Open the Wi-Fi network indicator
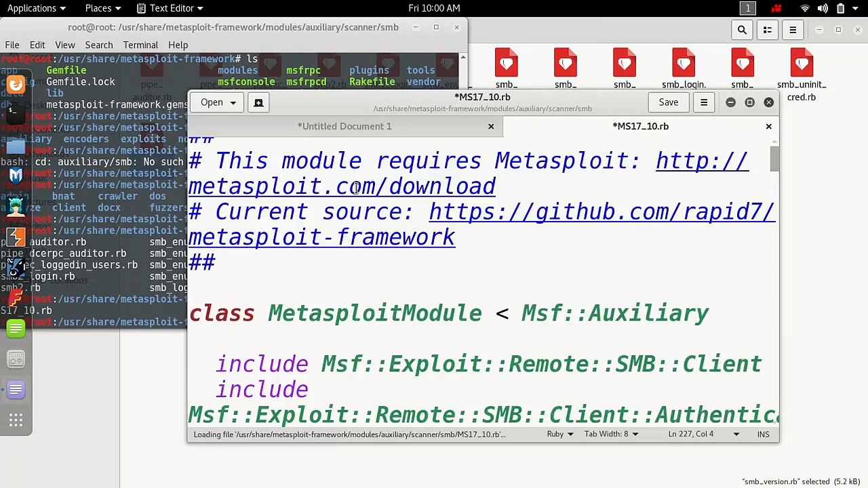This screenshot has width=868, height=488. tap(805, 8)
